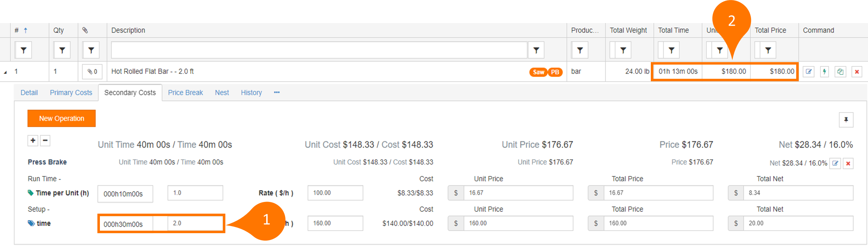Click the green lightning bolt command icon
Image resolution: width=868 pixels, height=247 pixels.
click(x=824, y=72)
